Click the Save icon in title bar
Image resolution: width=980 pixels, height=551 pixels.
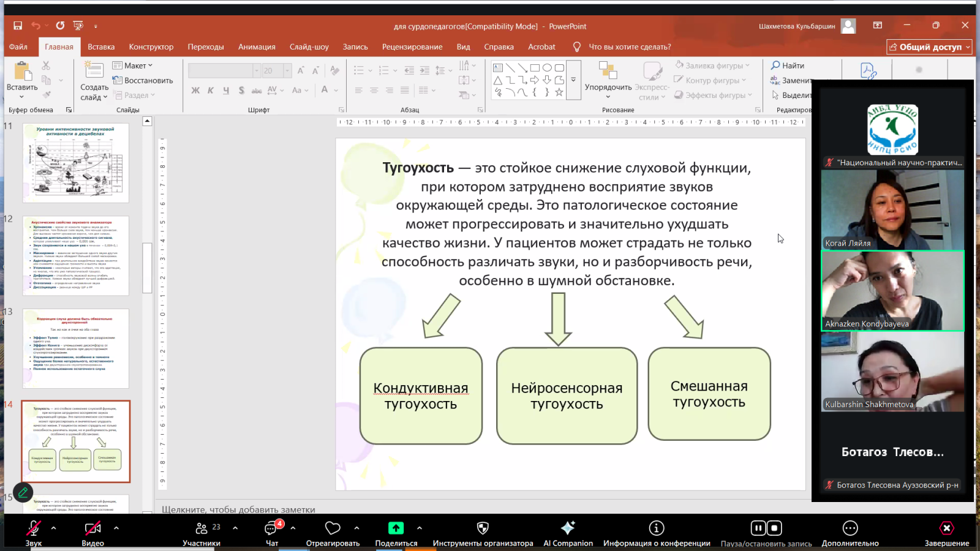[18, 26]
